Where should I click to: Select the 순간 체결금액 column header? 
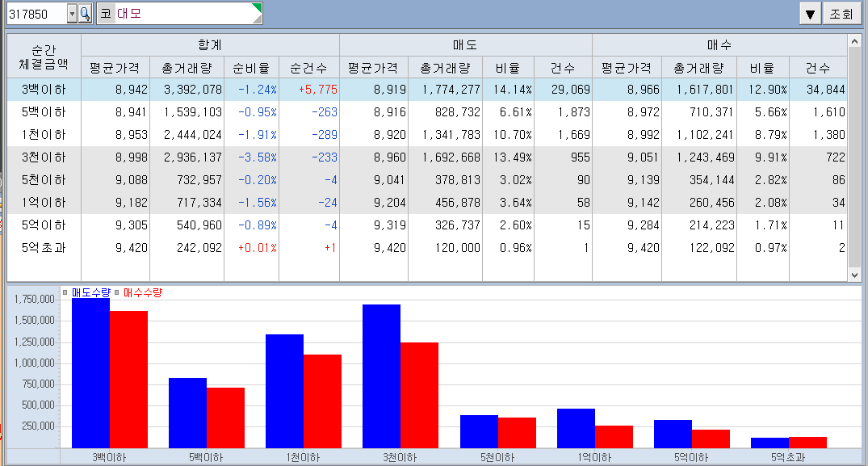[44, 57]
